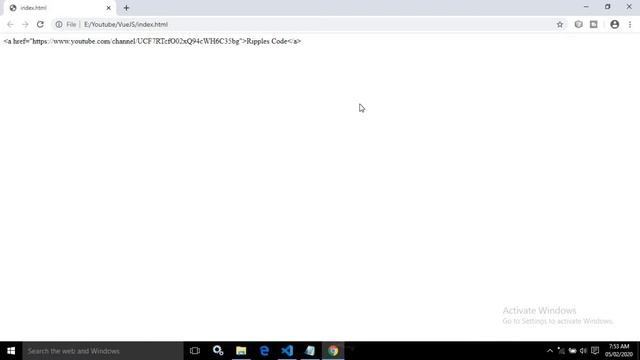Minimize the Chrome window
The image size is (640, 360).
point(586,7)
